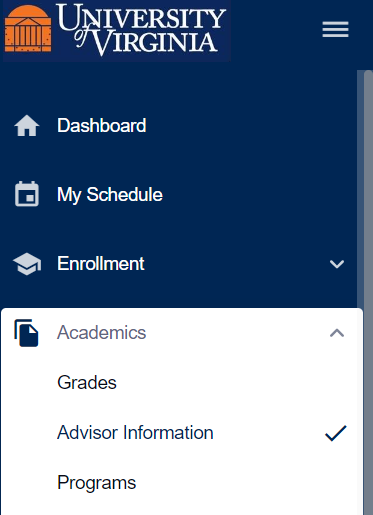Click the Dashboard home icon

[27, 126]
